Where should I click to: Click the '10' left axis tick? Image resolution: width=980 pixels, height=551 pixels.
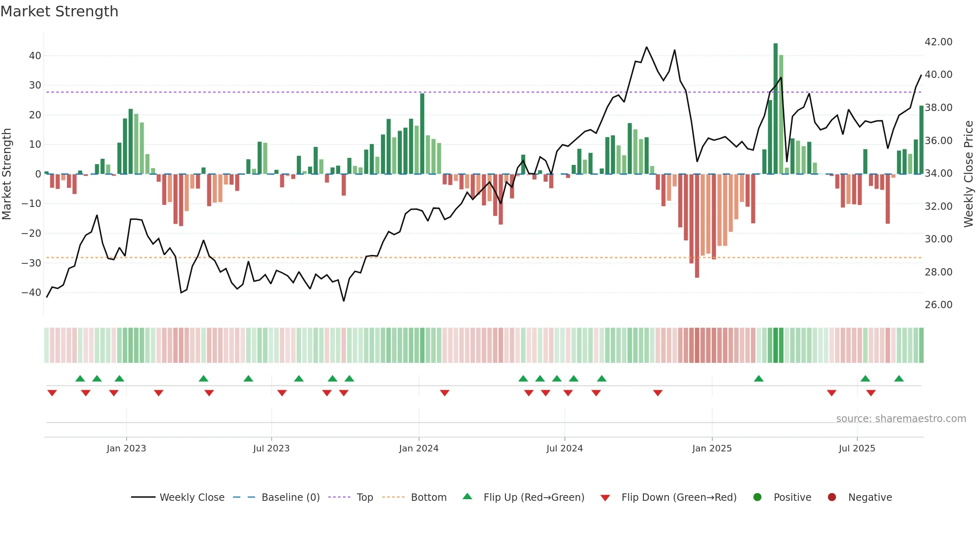(x=35, y=144)
